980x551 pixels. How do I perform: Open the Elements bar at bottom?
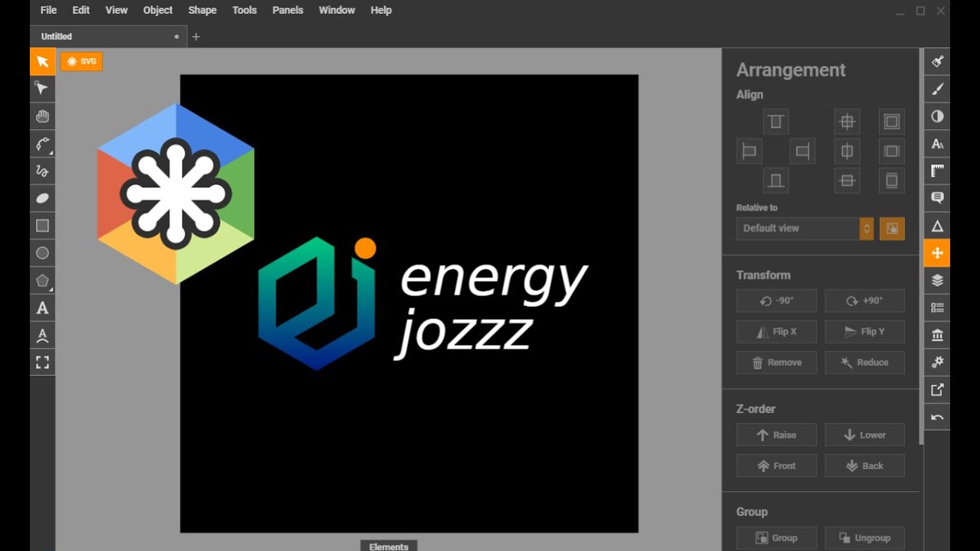coord(388,546)
